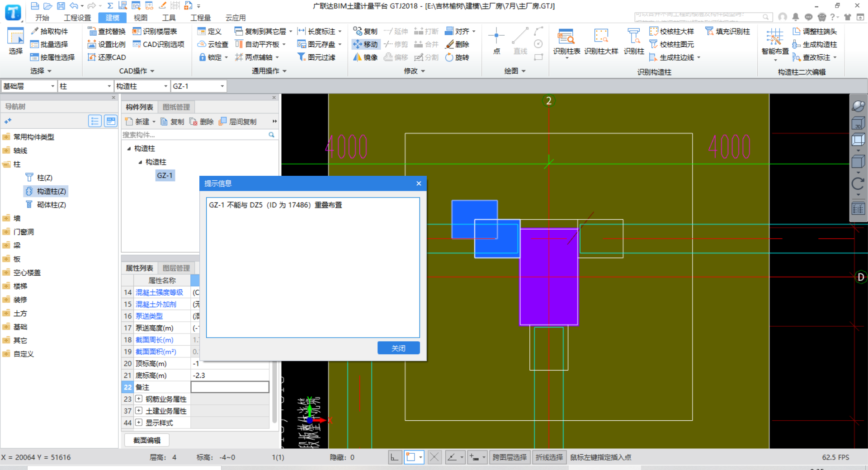
Task: Click the rotate view icon on right panel
Action: coord(858,183)
